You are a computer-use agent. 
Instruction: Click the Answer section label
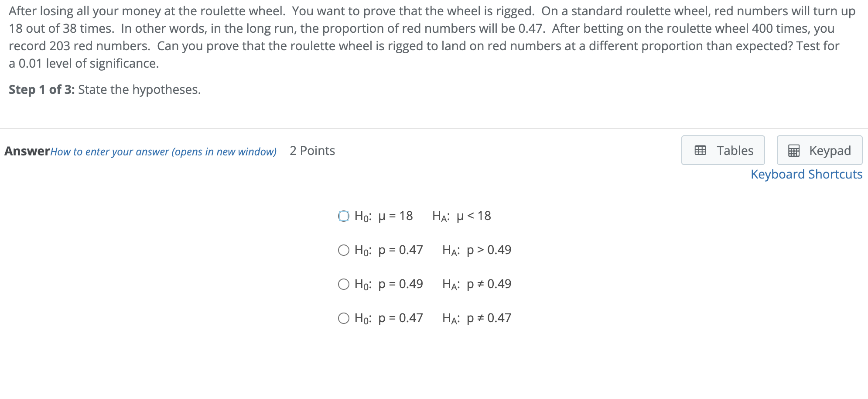pyautogui.click(x=27, y=151)
